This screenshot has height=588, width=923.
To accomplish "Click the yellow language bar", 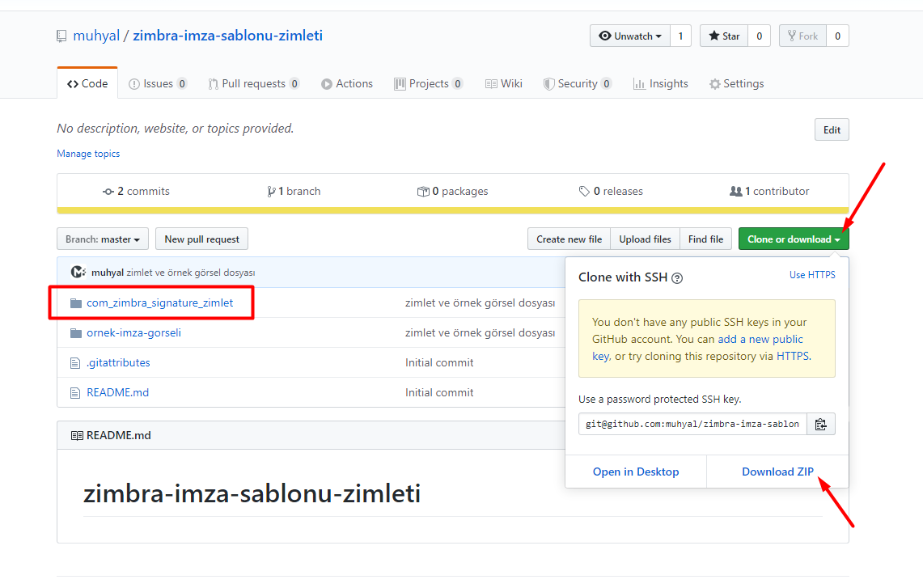I will coord(453,211).
